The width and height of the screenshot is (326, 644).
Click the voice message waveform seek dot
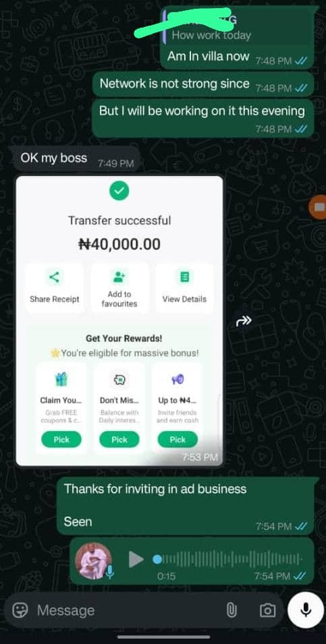(x=157, y=560)
